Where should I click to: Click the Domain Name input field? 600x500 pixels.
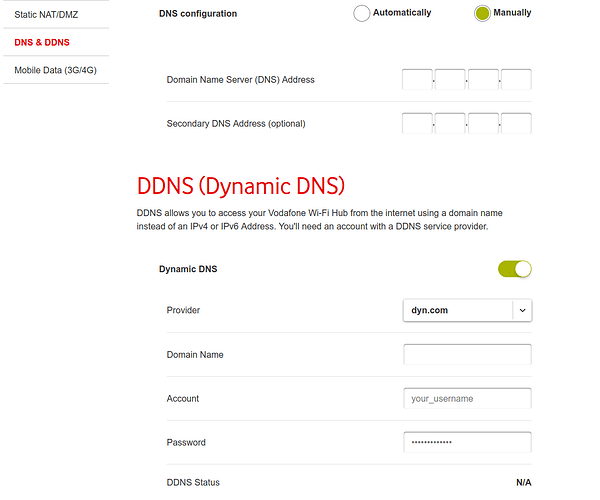[467, 354]
